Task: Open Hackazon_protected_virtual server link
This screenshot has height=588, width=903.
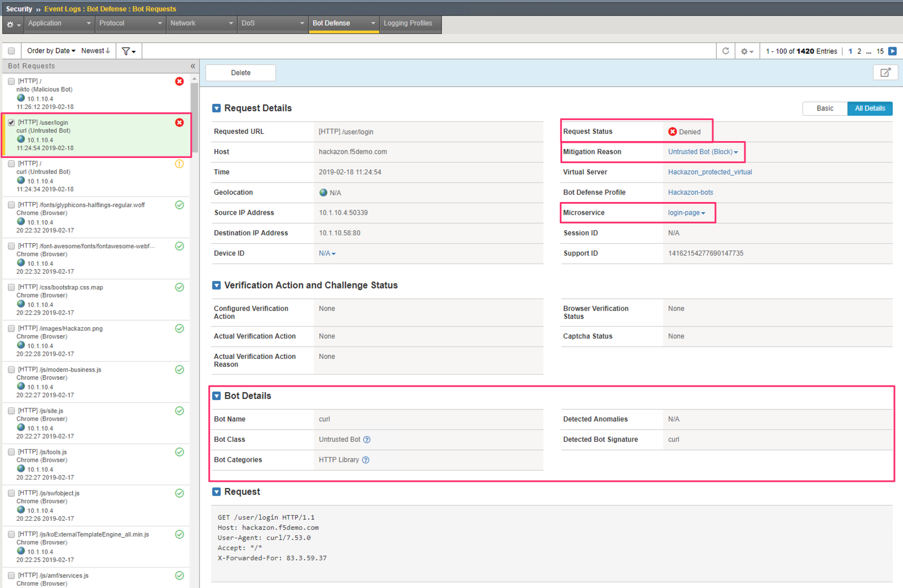Action: [710, 172]
